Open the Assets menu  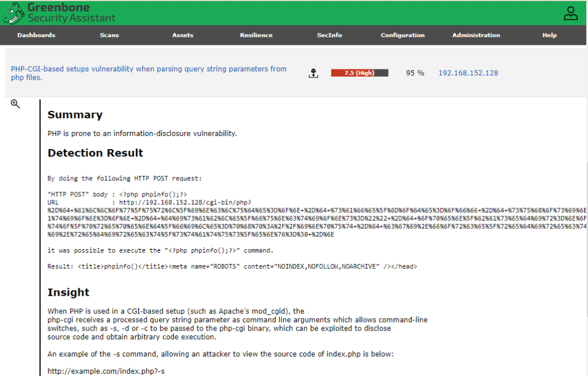pyautogui.click(x=183, y=35)
